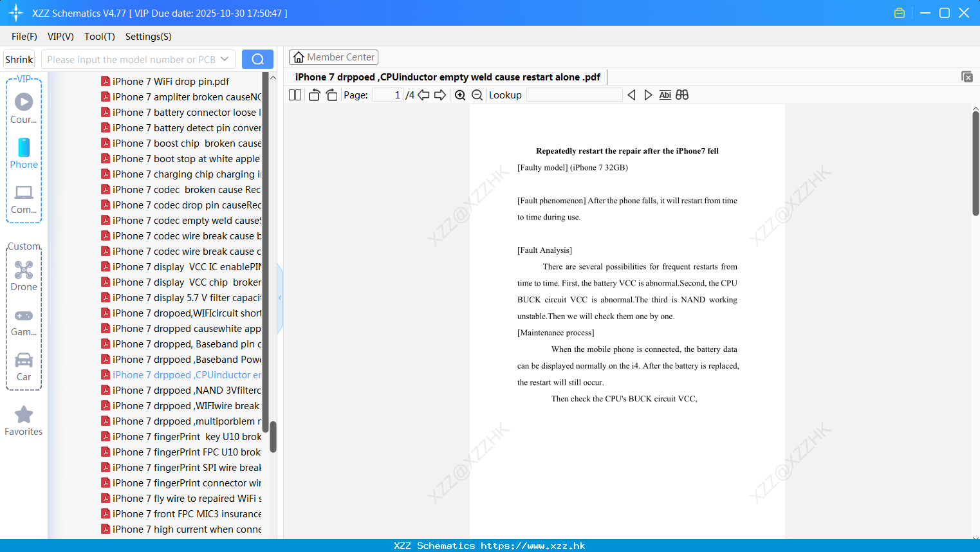Click the Lookup text field
This screenshot has width=980, height=552.
tap(575, 95)
